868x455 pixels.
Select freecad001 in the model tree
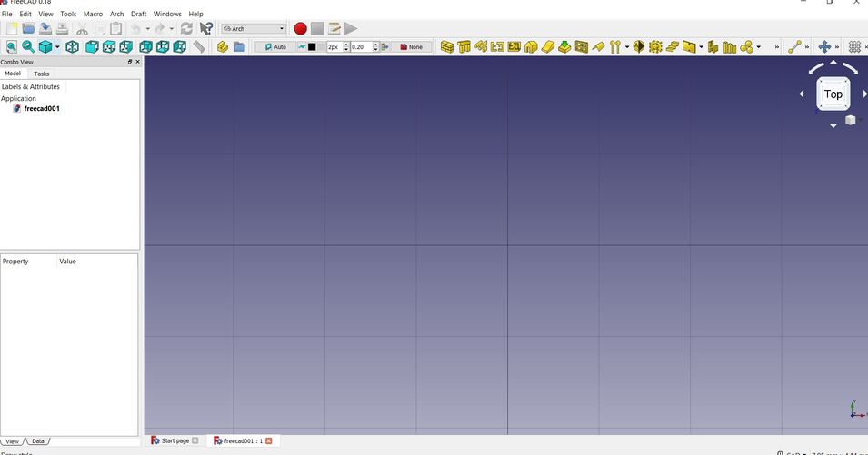tap(42, 108)
